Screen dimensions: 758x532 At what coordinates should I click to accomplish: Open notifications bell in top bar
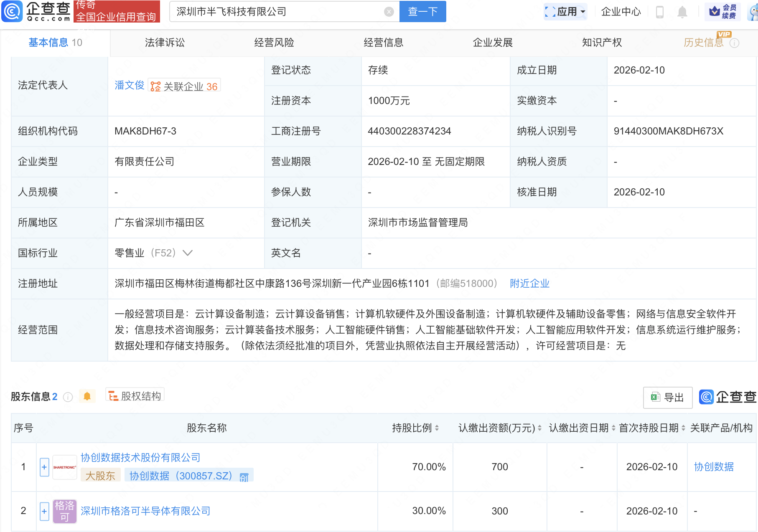(682, 12)
